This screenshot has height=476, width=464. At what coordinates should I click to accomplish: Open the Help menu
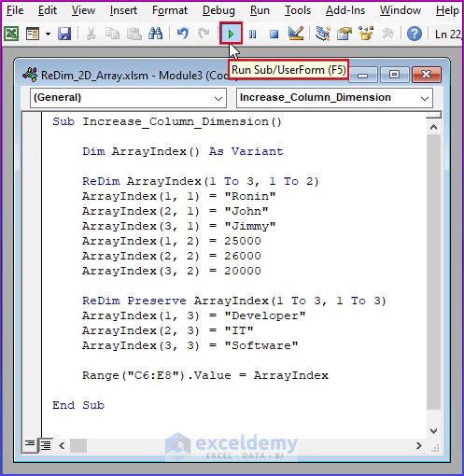point(447,10)
